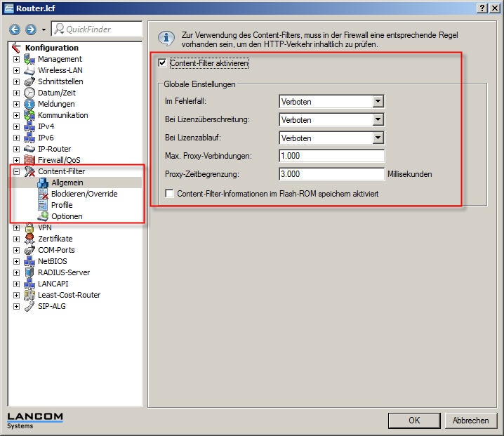
Task: Uncheck Content-Filter aktivieren checkbox
Action: point(163,63)
